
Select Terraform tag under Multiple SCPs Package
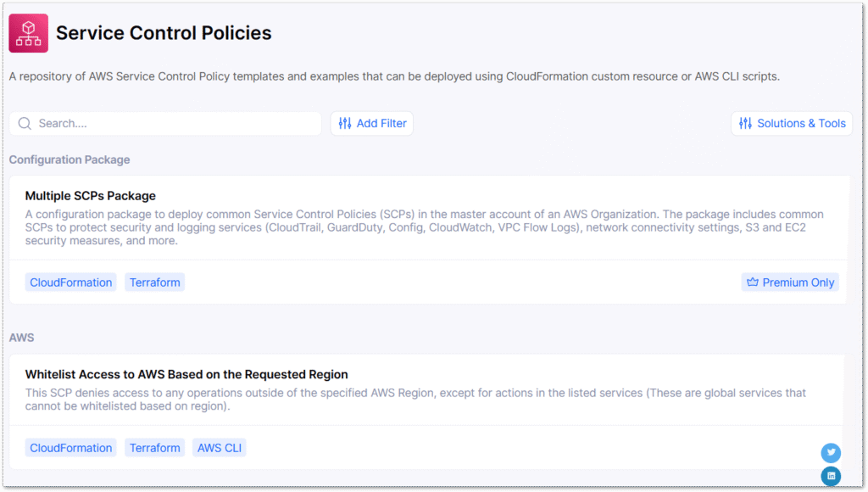(155, 282)
